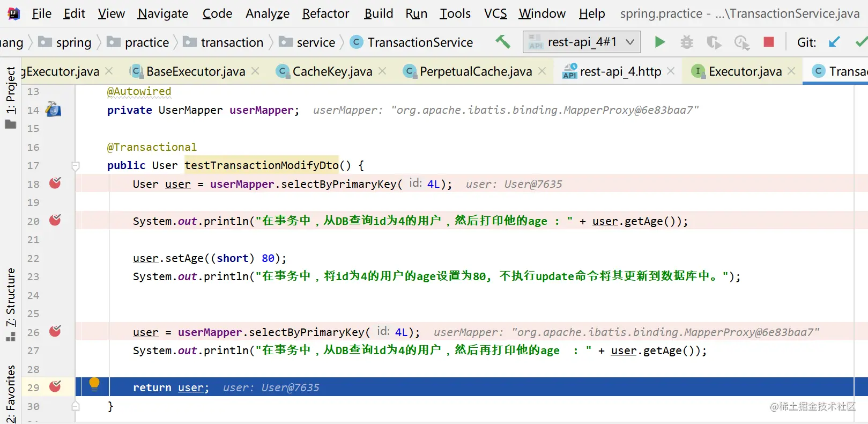The height and width of the screenshot is (424, 868).
Task: Select the practice breadcrumb folder
Action: coord(138,42)
